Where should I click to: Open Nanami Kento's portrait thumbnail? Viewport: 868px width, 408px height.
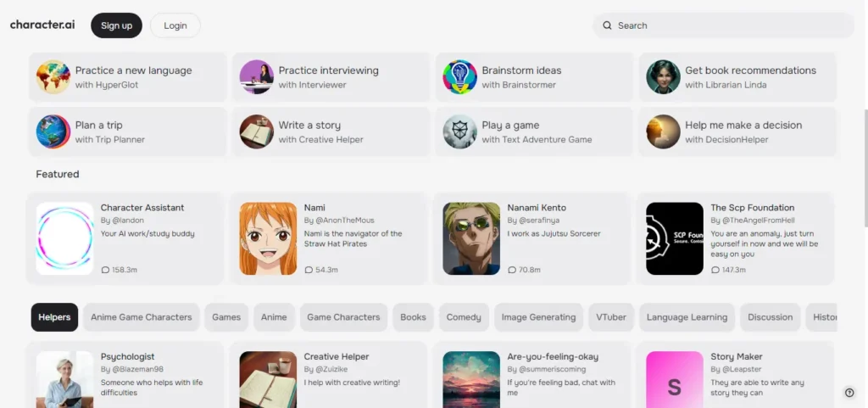471,238
